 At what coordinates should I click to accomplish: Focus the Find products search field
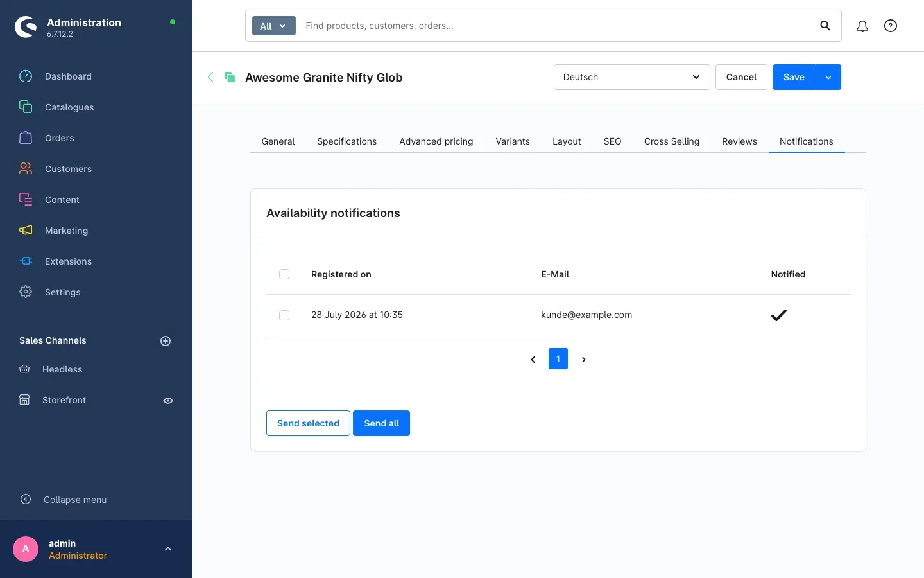558,26
